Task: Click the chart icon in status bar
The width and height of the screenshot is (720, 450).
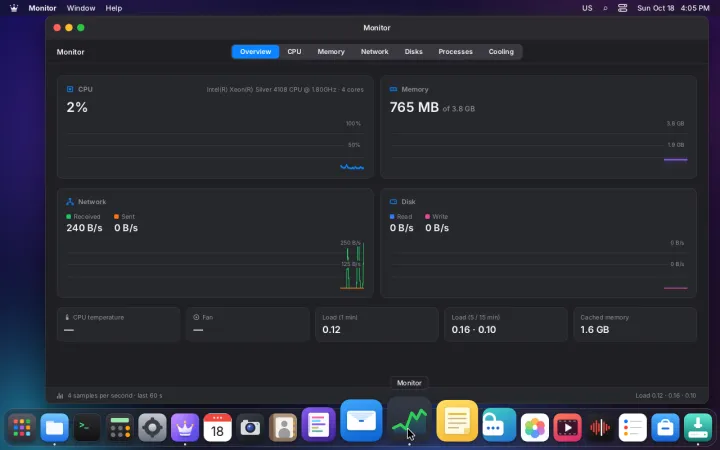Action: pos(60,395)
